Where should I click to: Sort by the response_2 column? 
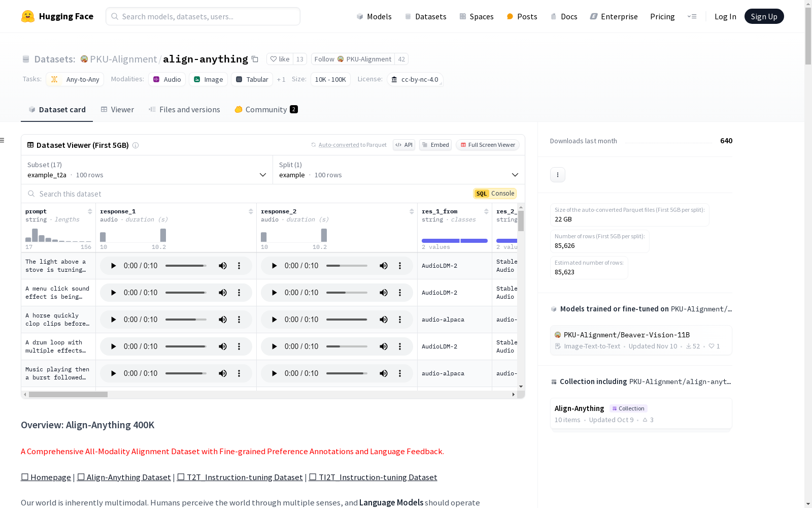(412, 211)
